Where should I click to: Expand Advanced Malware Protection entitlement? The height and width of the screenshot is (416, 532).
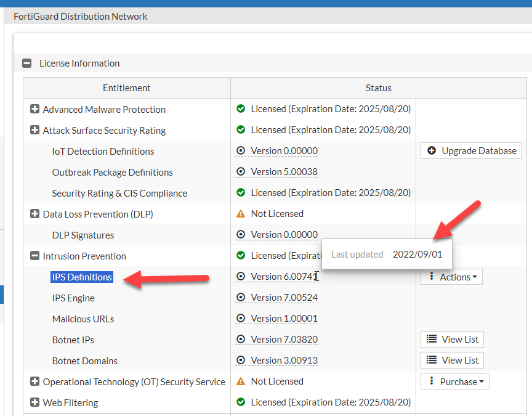pos(35,109)
